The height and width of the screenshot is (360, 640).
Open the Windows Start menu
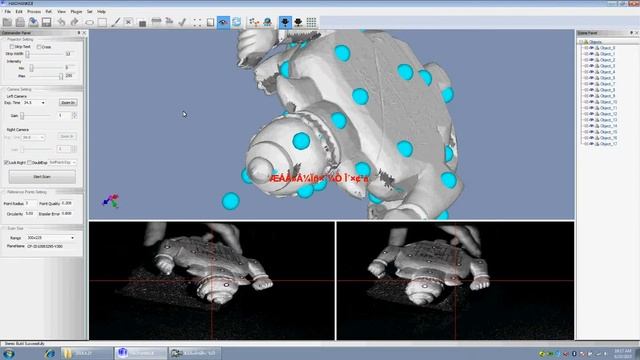coord(9,353)
